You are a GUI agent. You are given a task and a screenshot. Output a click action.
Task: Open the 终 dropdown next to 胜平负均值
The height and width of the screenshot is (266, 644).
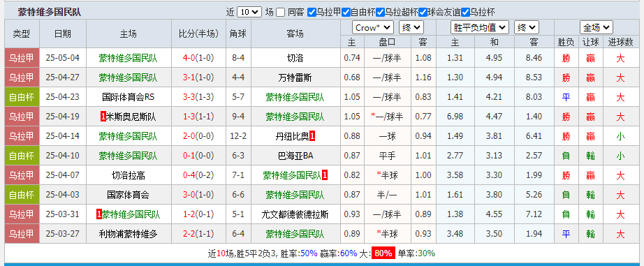pos(527,27)
